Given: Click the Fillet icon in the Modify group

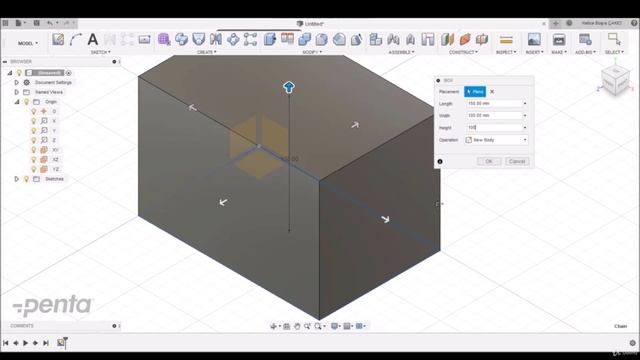Looking at the screenshot, I should [322, 39].
